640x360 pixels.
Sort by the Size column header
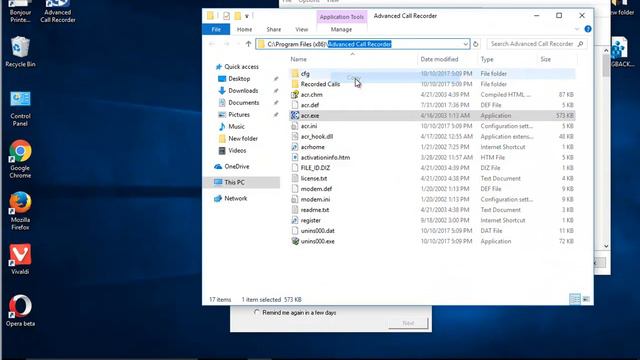click(x=557, y=59)
